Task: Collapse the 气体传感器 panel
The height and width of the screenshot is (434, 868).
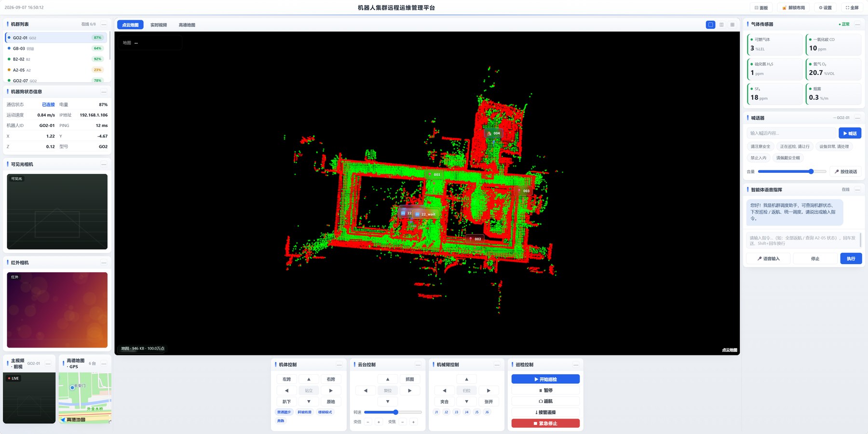Action: tap(857, 24)
